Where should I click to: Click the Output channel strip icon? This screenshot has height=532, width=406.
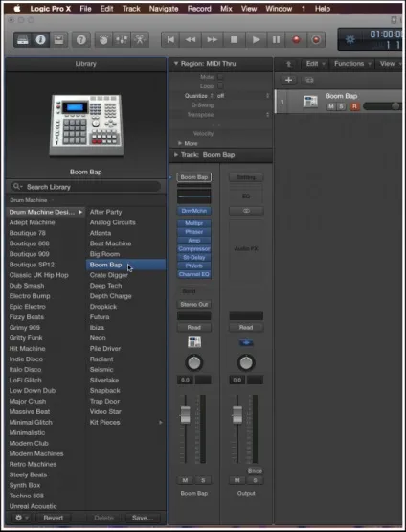246,342
